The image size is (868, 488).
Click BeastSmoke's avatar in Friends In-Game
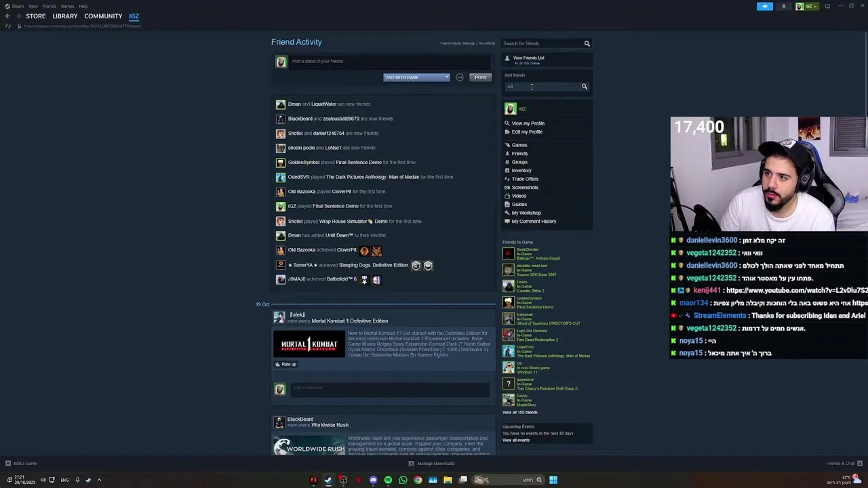click(x=508, y=253)
